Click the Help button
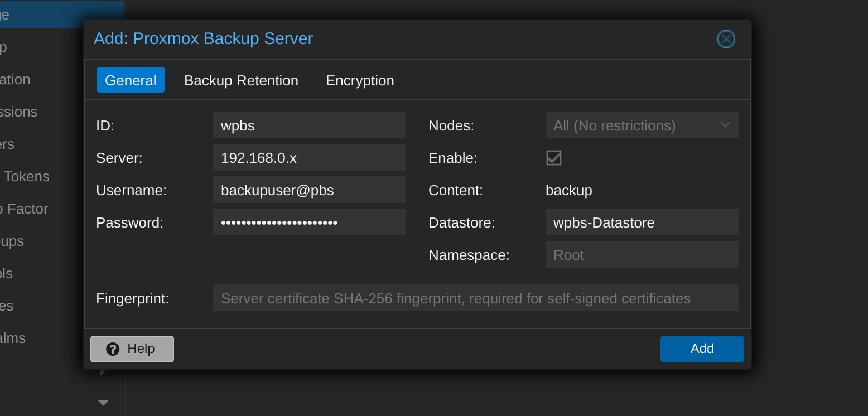 coord(132,349)
